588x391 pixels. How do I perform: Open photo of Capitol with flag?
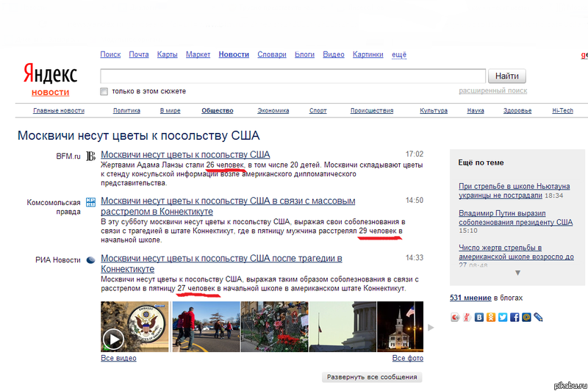pyautogui.click(x=343, y=326)
